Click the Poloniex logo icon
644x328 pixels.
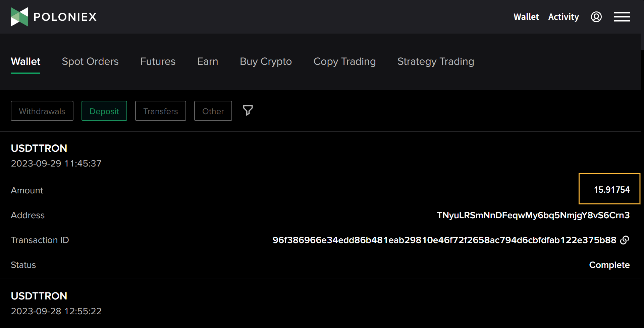19,17
